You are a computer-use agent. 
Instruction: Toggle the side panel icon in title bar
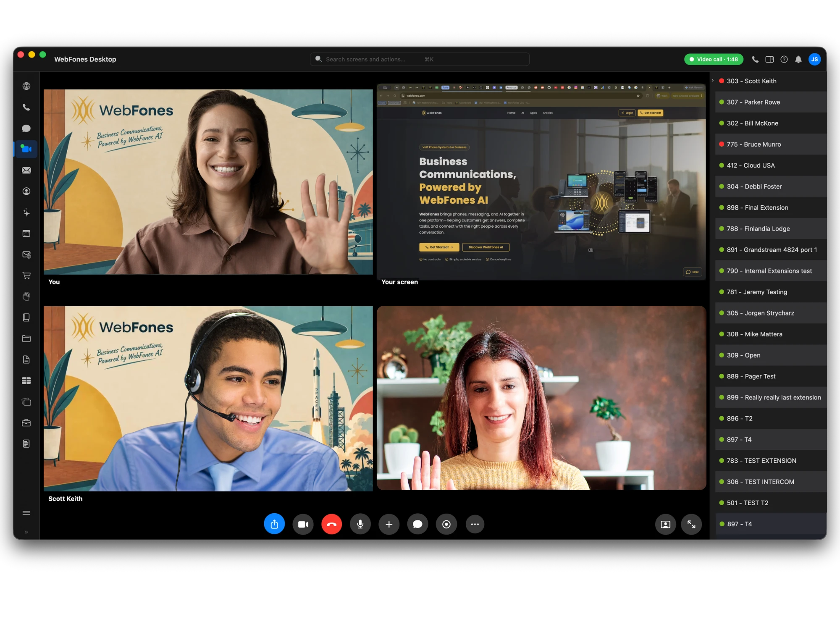point(769,59)
